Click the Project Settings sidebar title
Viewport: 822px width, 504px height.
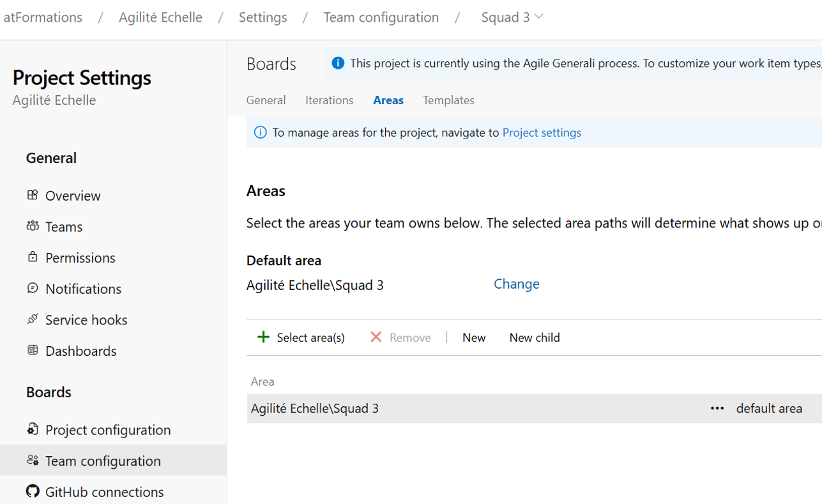coord(82,77)
